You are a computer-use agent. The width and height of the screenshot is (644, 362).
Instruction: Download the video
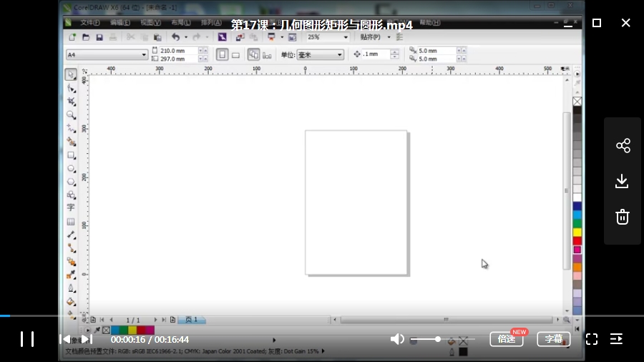623,181
